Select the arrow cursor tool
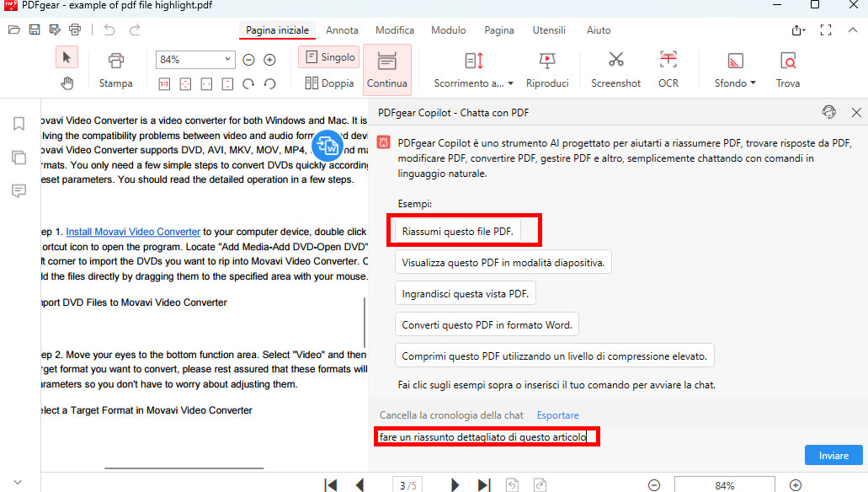This screenshot has width=868, height=492. coord(67,57)
